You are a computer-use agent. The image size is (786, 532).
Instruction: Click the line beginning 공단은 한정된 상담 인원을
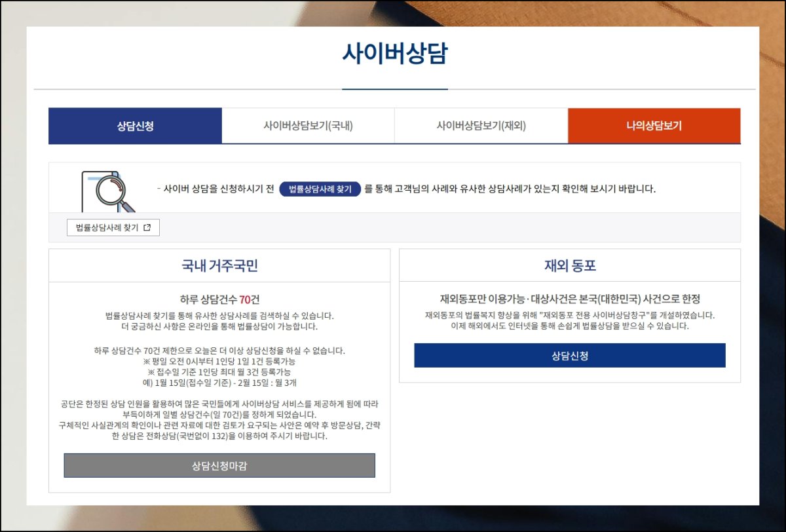[x=219, y=404]
